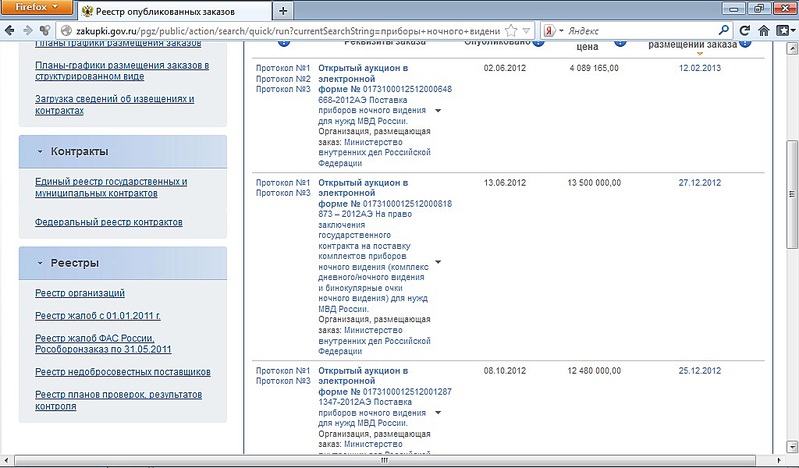
Task: Click the horizontal scrollbar thumb
Action: pyautogui.click(x=385, y=460)
